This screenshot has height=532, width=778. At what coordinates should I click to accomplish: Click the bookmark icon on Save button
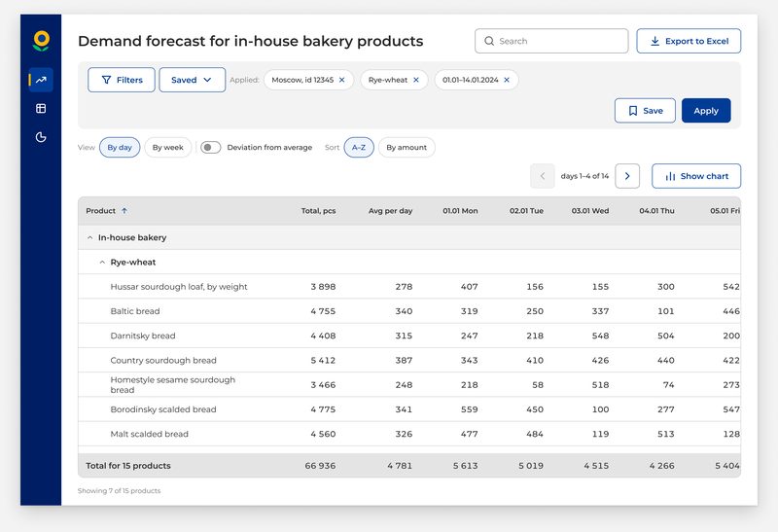(633, 111)
